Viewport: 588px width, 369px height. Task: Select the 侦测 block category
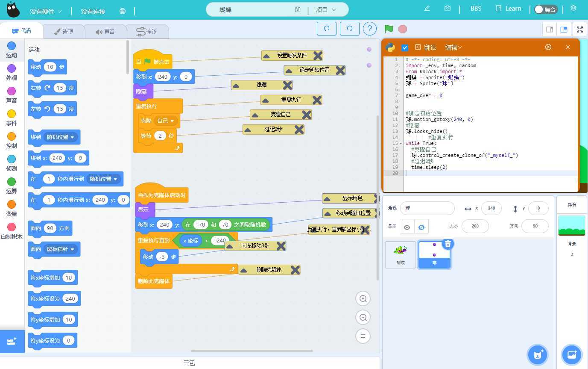(x=12, y=163)
